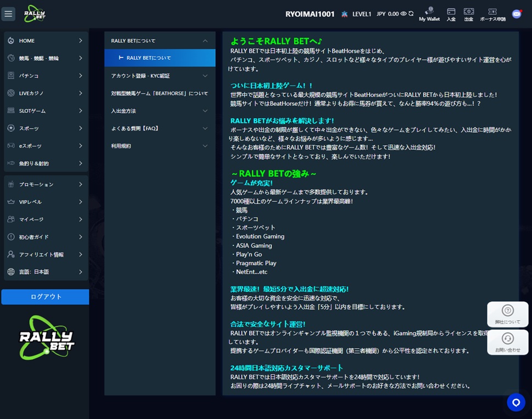Viewport: 532px width, 419px height.
Task: Open the hamburger menu button
Action: coord(8,14)
